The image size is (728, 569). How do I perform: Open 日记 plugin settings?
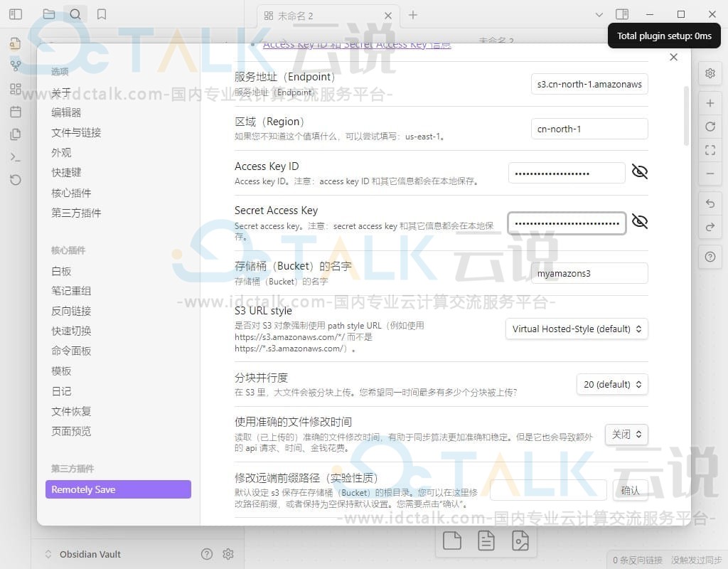coord(61,391)
